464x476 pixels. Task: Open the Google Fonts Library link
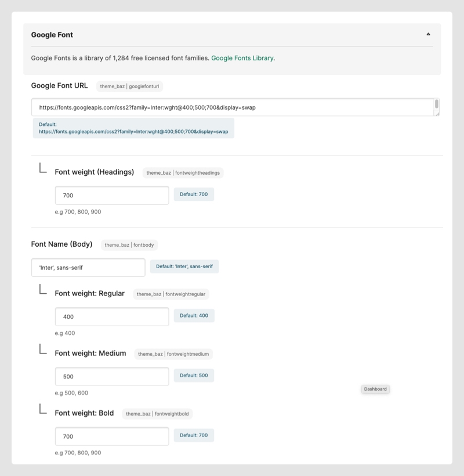(242, 58)
